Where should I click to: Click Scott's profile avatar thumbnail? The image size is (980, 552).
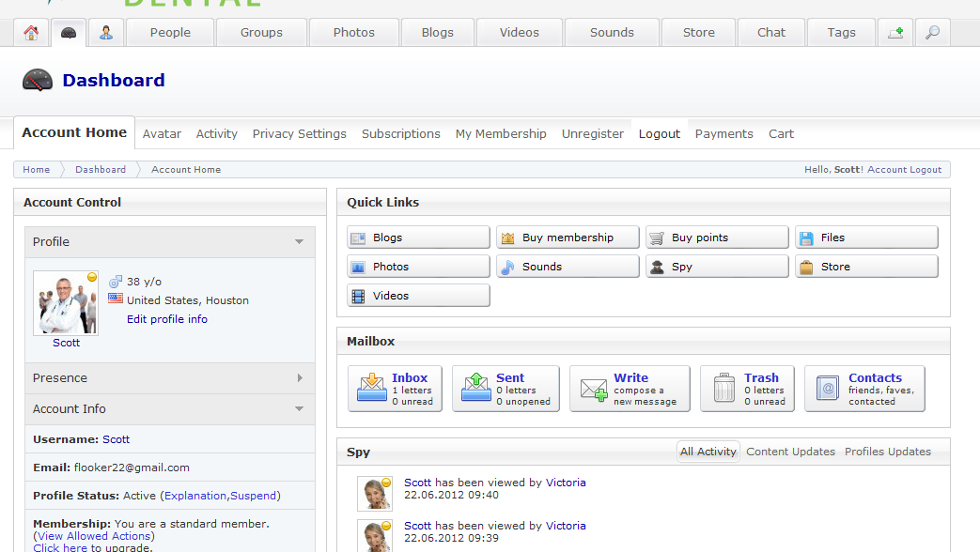pos(66,303)
